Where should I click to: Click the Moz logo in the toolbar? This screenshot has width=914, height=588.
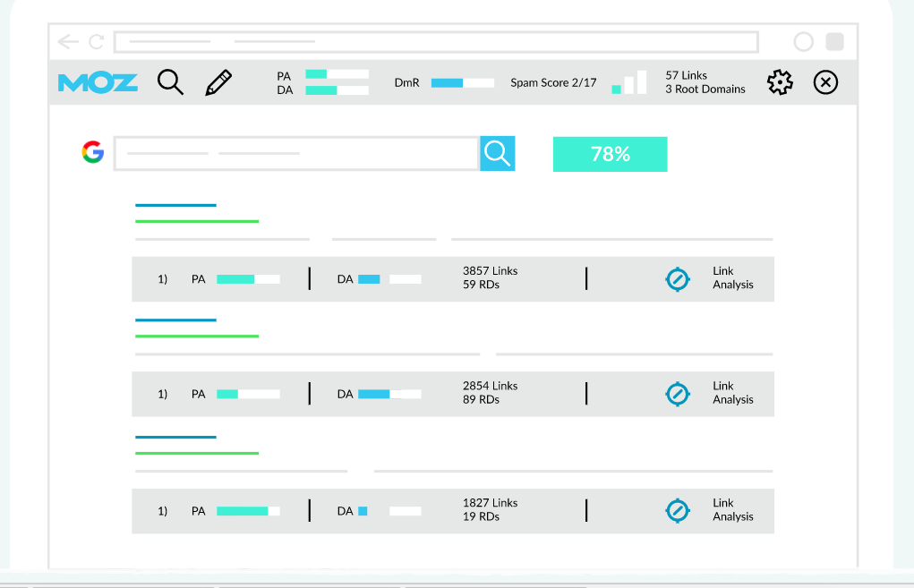coord(97,82)
